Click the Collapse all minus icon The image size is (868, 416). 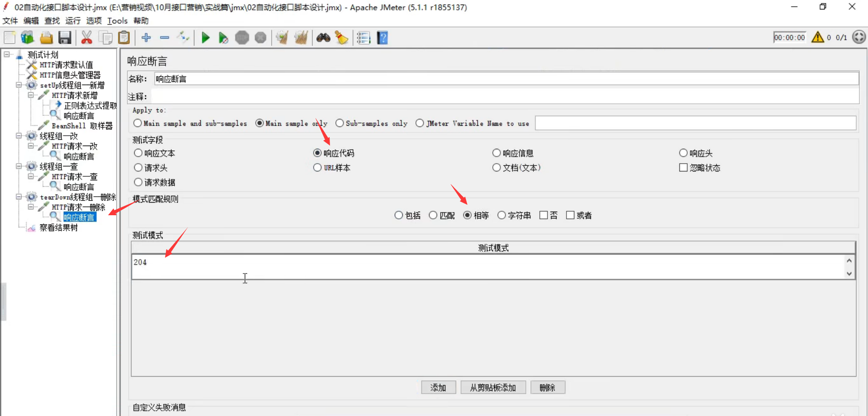coord(165,38)
